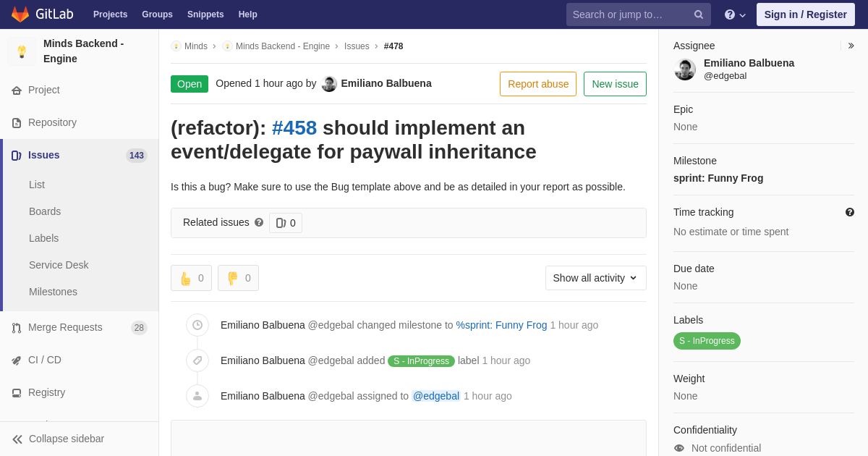Click the Minds breadcrumb avatar icon
This screenshot has width=868, height=456.
tap(176, 46)
